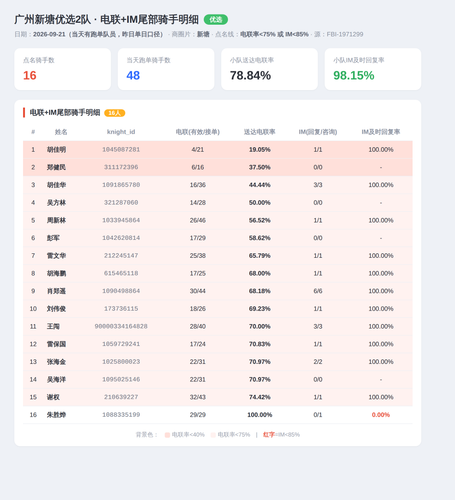Click the 电联+IM尾部骑手明细 section heading
Screen dimensions: 455x500
coord(65,113)
